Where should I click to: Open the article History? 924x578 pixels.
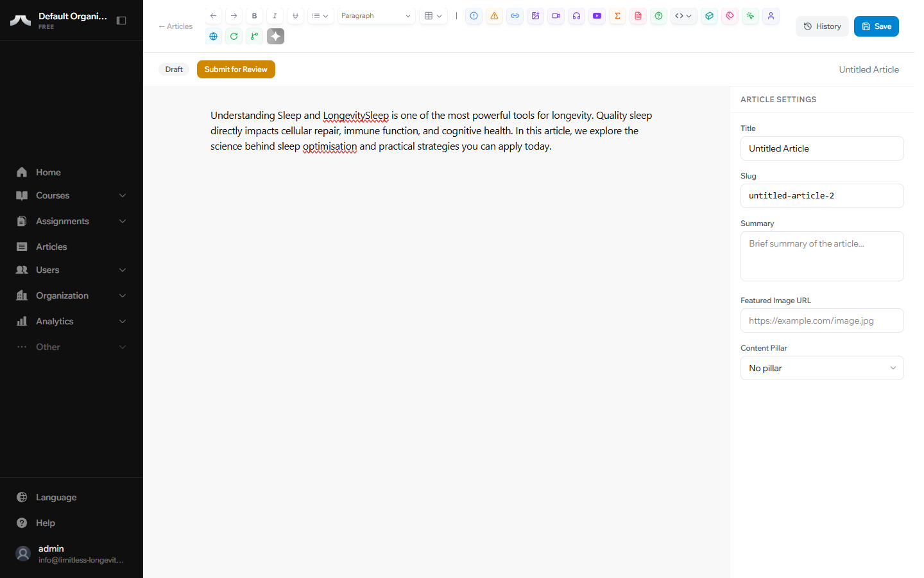click(x=822, y=26)
